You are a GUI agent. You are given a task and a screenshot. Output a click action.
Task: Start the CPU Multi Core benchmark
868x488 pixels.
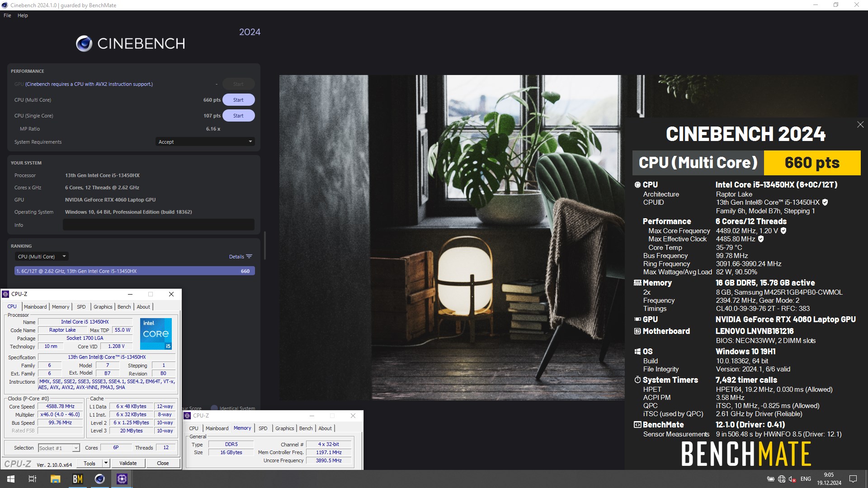(x=238, y=100)
